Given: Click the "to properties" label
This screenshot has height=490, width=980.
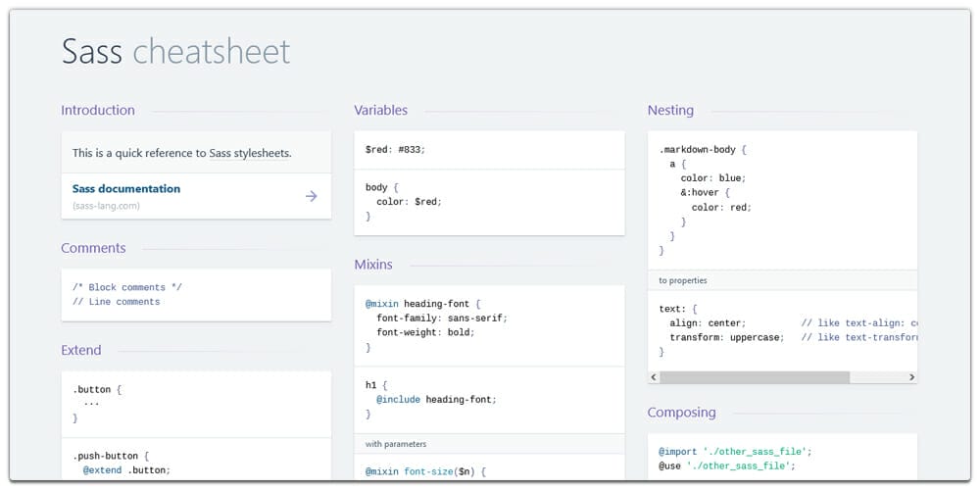Looking at the screenshot, I should point(682,280).
